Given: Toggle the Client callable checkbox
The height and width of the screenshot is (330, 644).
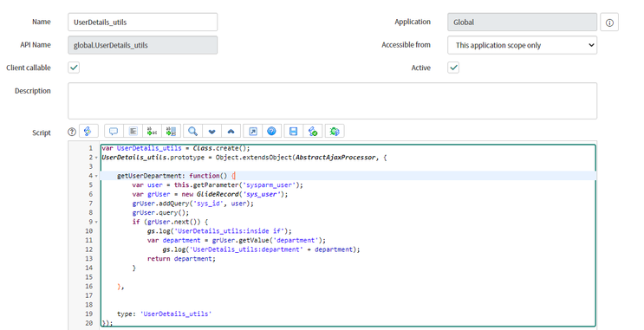Looking at the screenshot, I should point(74,68).
